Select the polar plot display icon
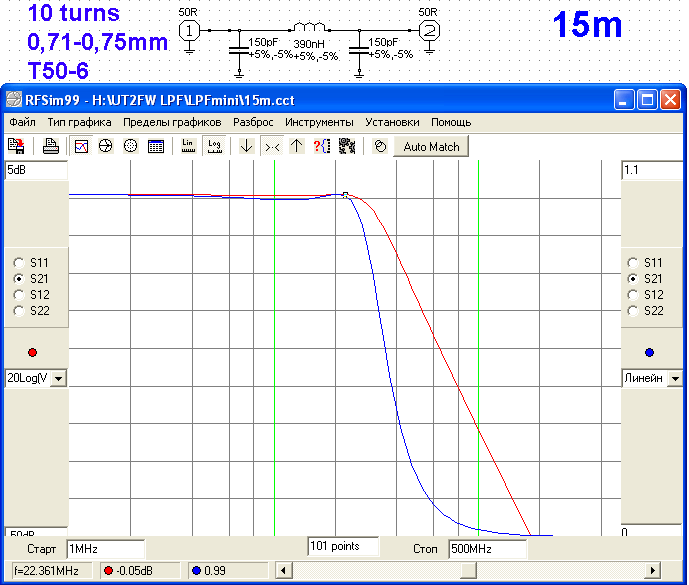Screen dimensions: 689x585 pyautogui.click(x=130, y=146)
